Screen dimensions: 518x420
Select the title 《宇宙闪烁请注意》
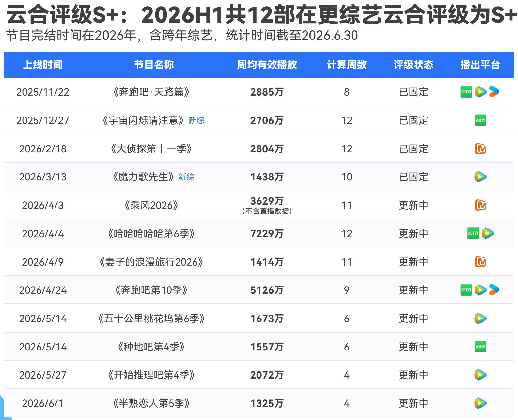click(x=143, y=120)
